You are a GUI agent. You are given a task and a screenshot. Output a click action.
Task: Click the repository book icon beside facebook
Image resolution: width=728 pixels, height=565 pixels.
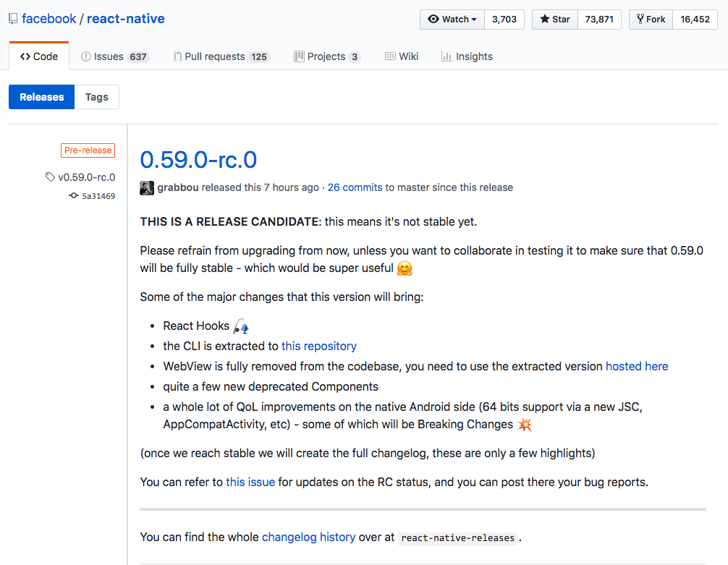[x=13, y=19]
